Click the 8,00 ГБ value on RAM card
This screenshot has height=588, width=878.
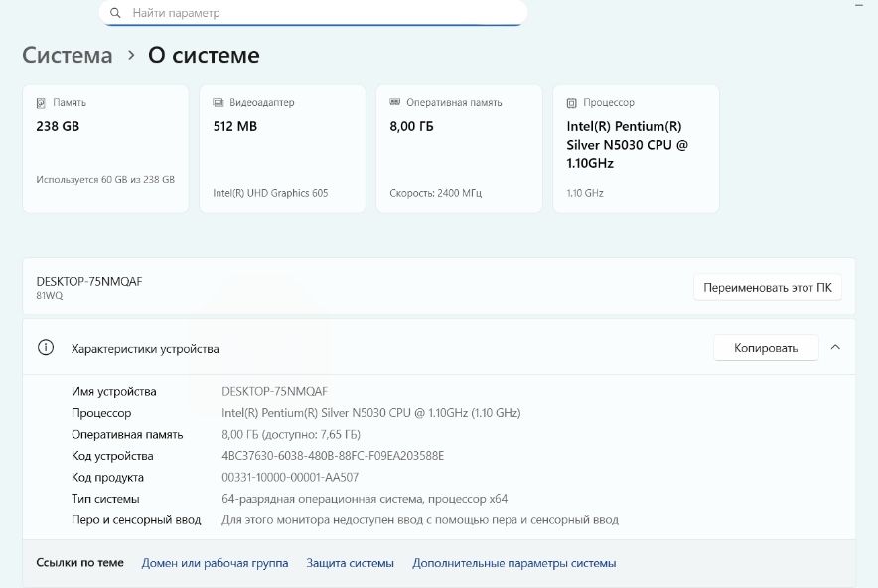click(411, 126)
